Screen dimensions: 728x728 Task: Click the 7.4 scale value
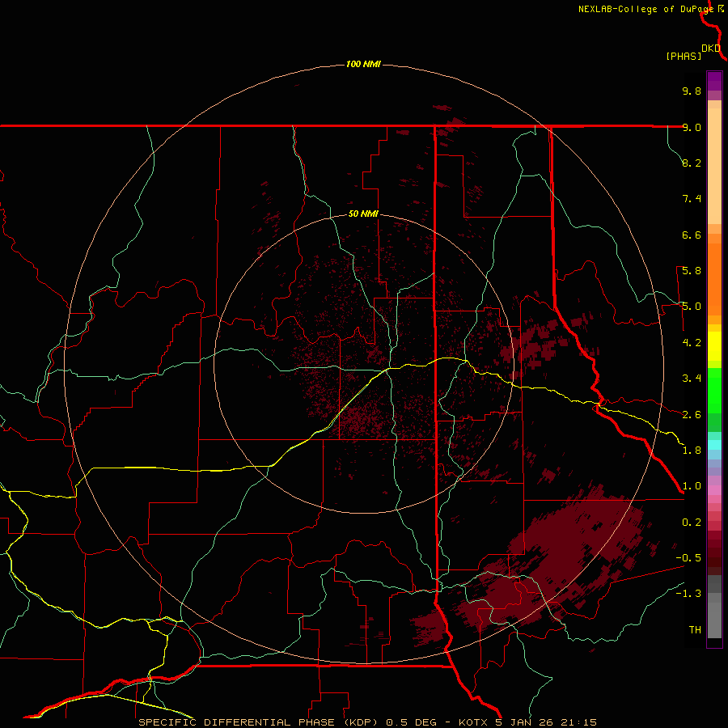tap(692, 199)
